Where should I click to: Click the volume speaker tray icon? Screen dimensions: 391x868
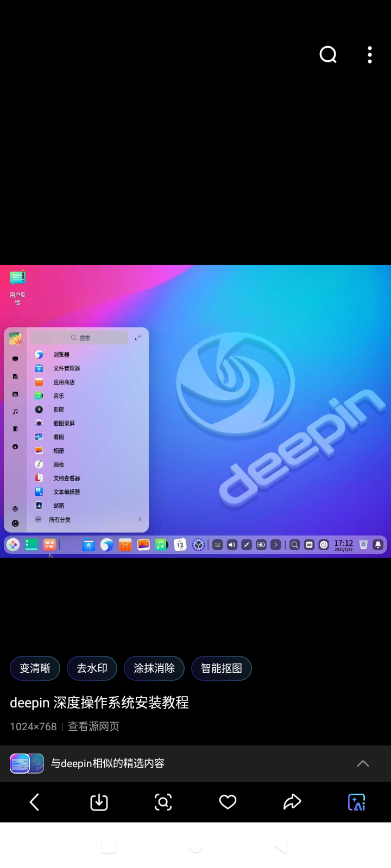coord(232,545)
